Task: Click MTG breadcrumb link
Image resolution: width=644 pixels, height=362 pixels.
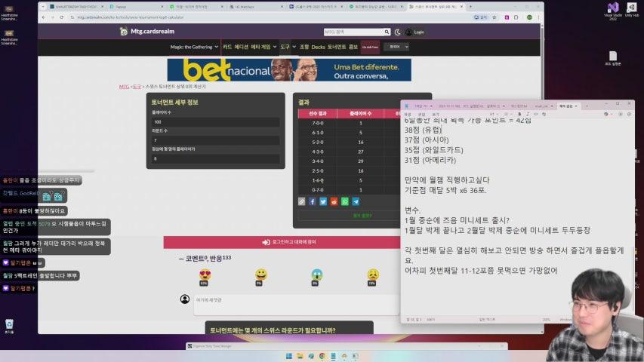Action: tap(124, 87)
